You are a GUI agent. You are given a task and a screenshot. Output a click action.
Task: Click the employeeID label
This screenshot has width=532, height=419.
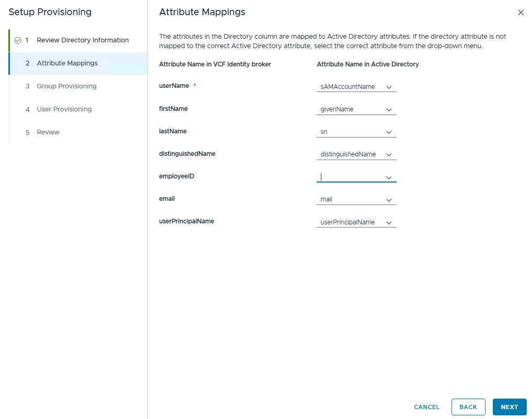click(x=177, y=176)
